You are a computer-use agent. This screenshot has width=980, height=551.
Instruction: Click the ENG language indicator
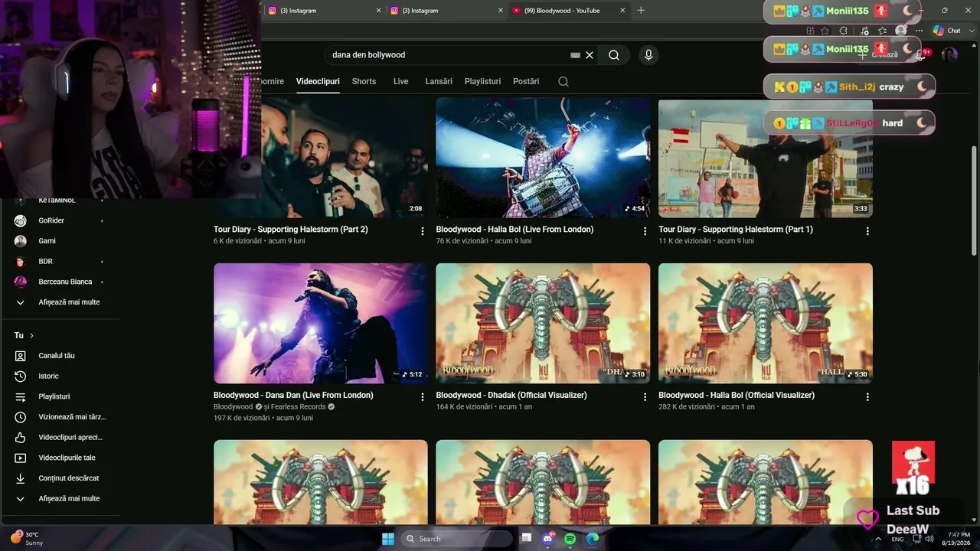pyautogui.click(x=897, y=540)
